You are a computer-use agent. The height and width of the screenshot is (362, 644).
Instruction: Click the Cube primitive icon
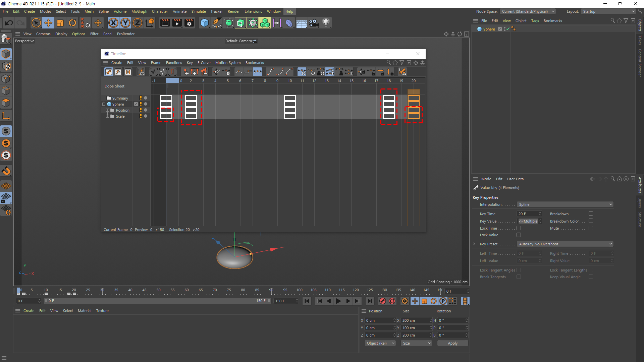[x=204, y=23]
